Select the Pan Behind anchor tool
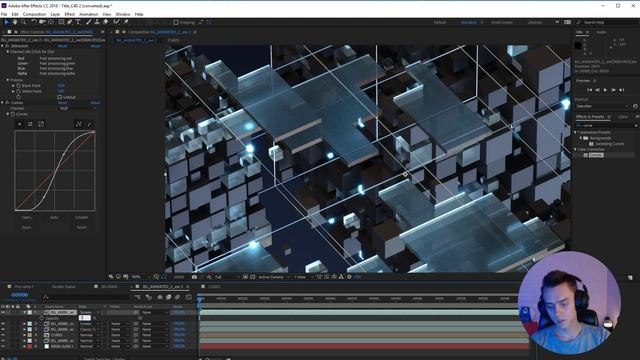 51,22
